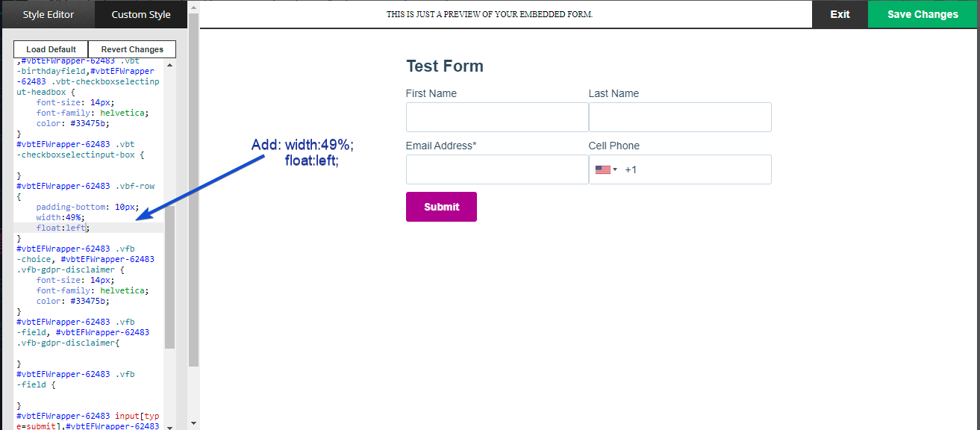The image size is (980, 430).
Task: Click inside the Last Name input field
Action: pos(680,117)
